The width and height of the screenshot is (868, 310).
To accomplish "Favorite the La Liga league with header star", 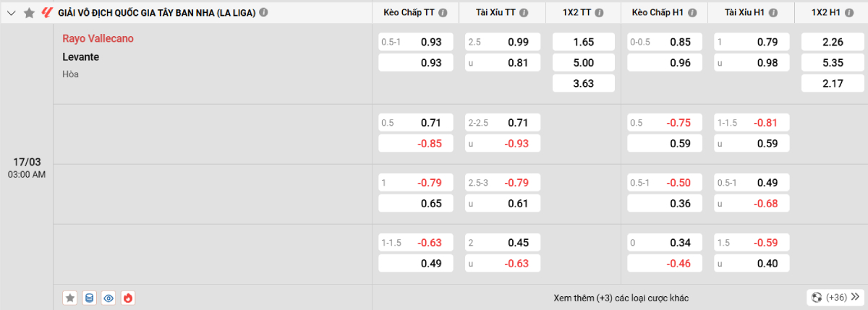I will (x=29, y=13).
